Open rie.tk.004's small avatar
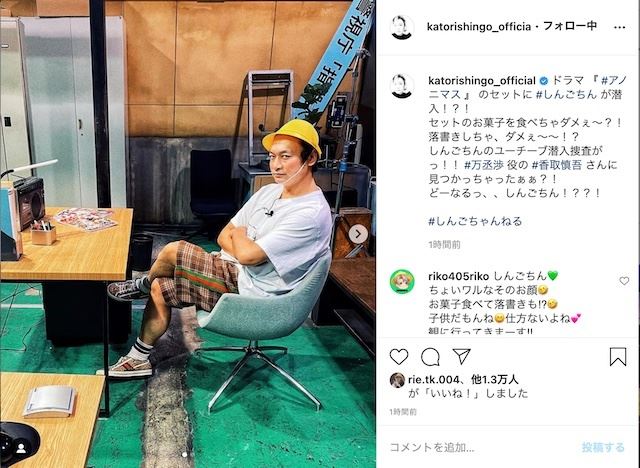This screenshot has height=468, width=640. pos(397,380)
